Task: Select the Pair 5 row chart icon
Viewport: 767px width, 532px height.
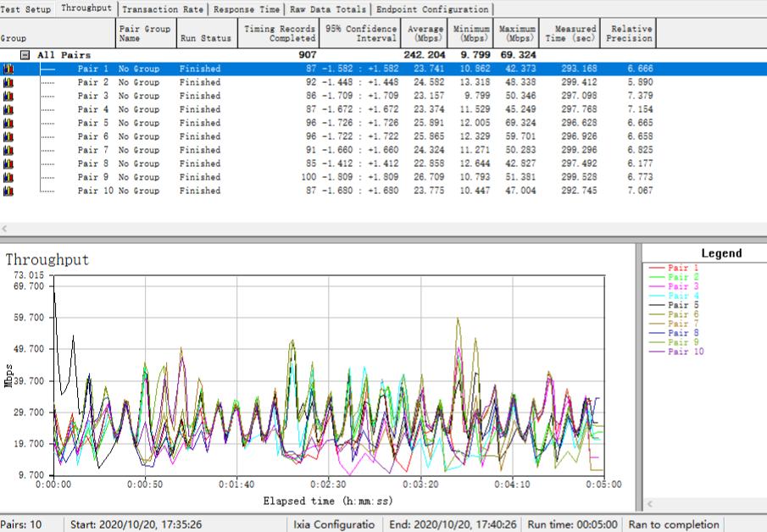Action: [x=8, y=123]
